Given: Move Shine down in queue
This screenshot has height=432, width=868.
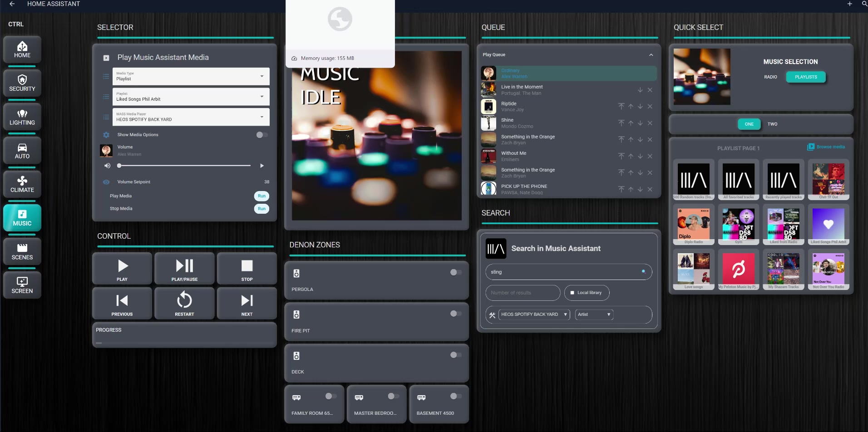Looking at the screenshot, I should [x=640, y=123].
